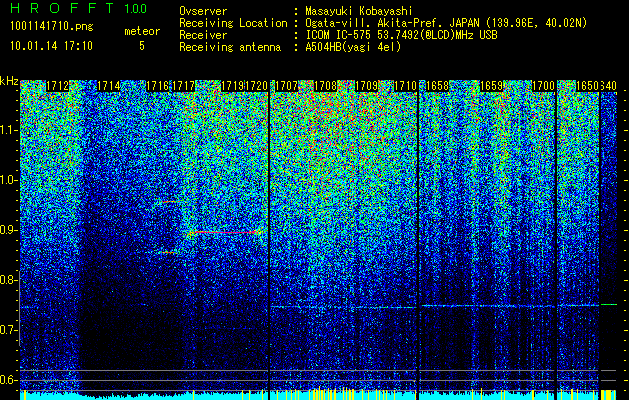Screen dimensions: 629x400
Task: Click the Receiving antenna label
Action: click(x=230, y=47)
